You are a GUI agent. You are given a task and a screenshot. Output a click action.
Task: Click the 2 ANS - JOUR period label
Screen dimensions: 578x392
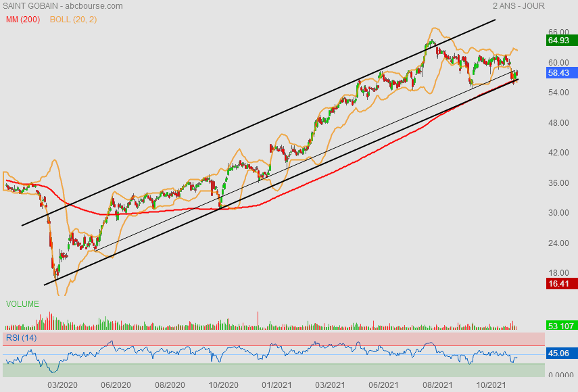point(519,6)
